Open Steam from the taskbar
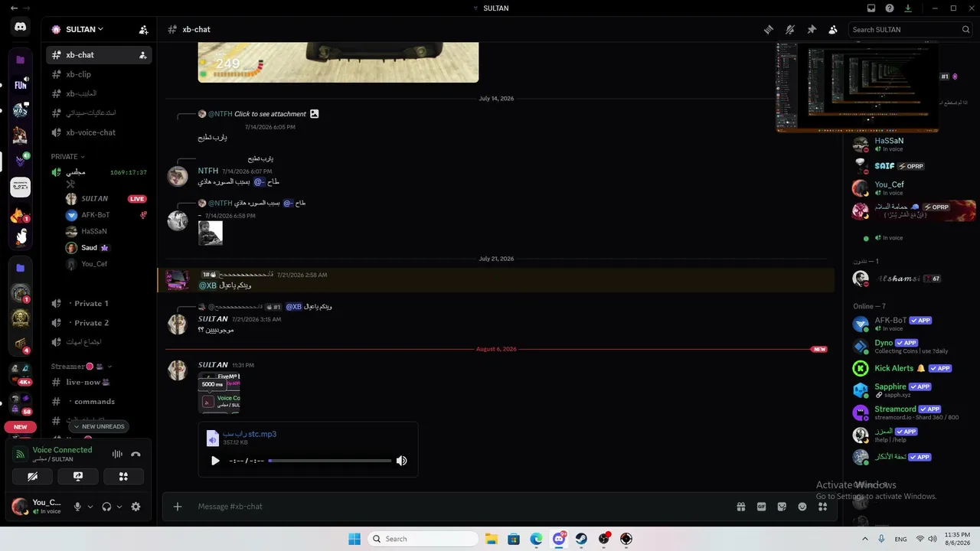Screen dimensions: 980x551 (x=581, y=539)
